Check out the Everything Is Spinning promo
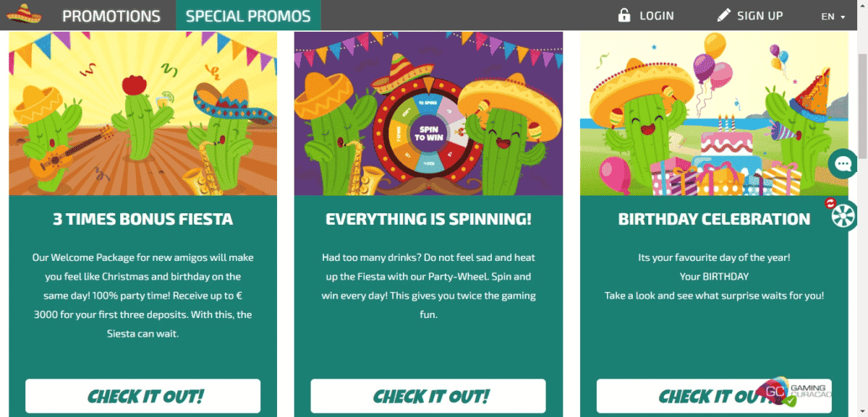This screenshot has width=868, height=417. click(428, 396)
